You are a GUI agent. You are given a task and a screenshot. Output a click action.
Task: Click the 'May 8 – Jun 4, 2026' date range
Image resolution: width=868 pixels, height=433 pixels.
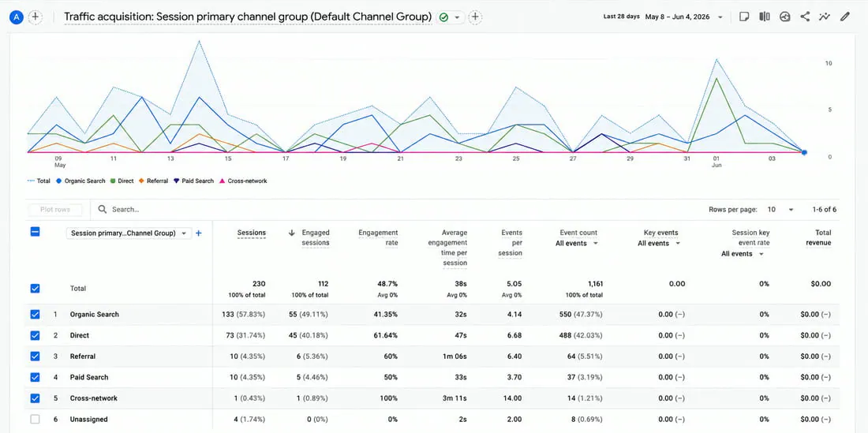677,17
